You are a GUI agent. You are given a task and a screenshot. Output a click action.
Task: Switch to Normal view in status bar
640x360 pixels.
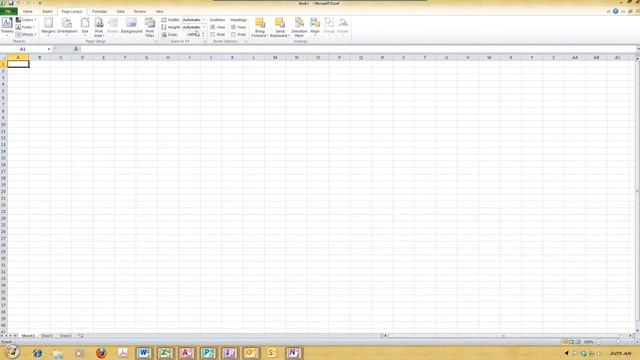click(565, 342)
